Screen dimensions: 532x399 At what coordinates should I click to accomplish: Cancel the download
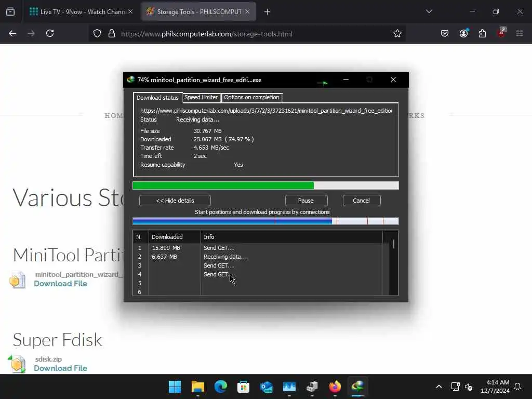[362, 201]
